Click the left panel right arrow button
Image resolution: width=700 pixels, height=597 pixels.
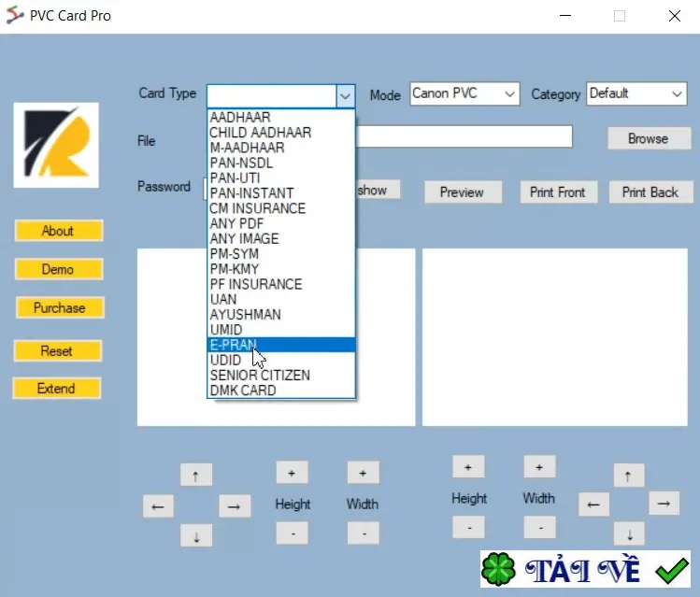(x=235, y=506)
